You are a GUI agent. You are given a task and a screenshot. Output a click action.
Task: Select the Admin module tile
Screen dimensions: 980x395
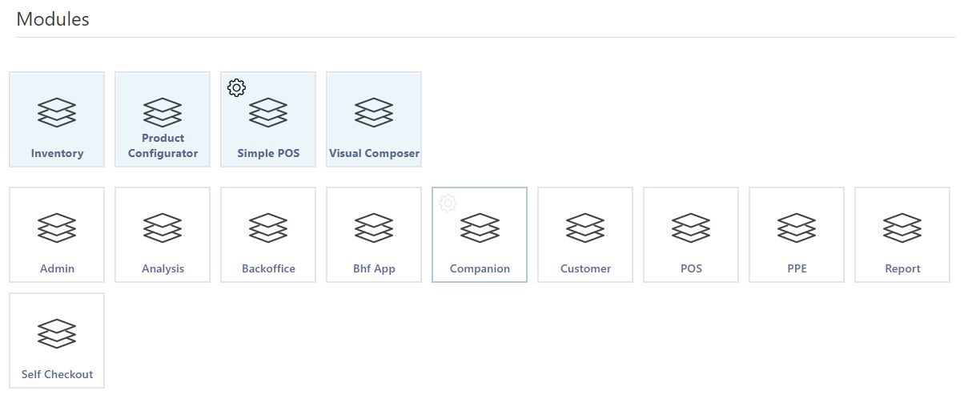57,235
